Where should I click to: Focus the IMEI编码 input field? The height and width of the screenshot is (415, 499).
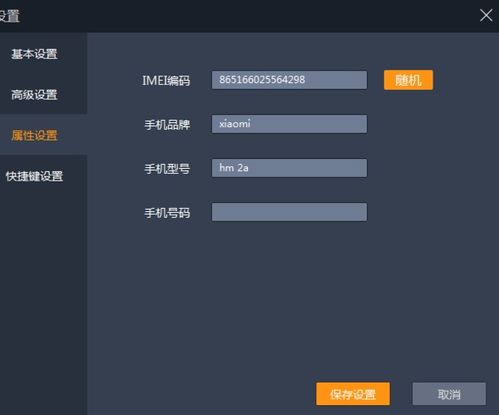[289, 80]
